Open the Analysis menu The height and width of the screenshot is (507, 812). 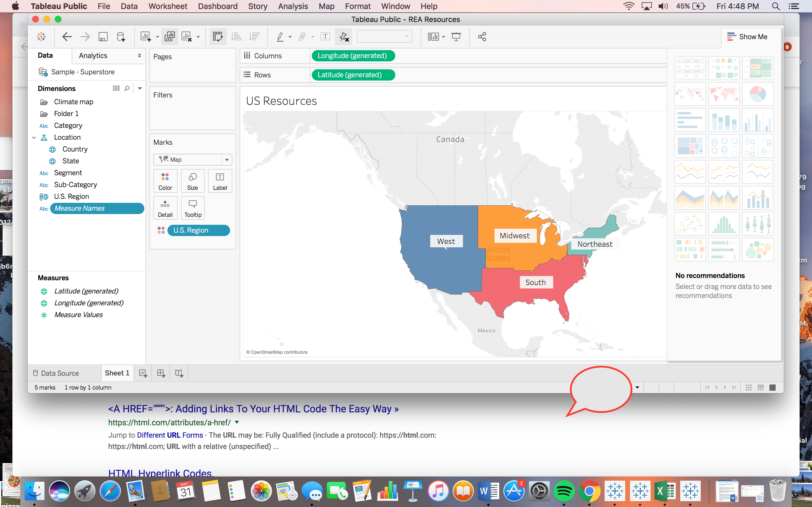tap(293, 6)
